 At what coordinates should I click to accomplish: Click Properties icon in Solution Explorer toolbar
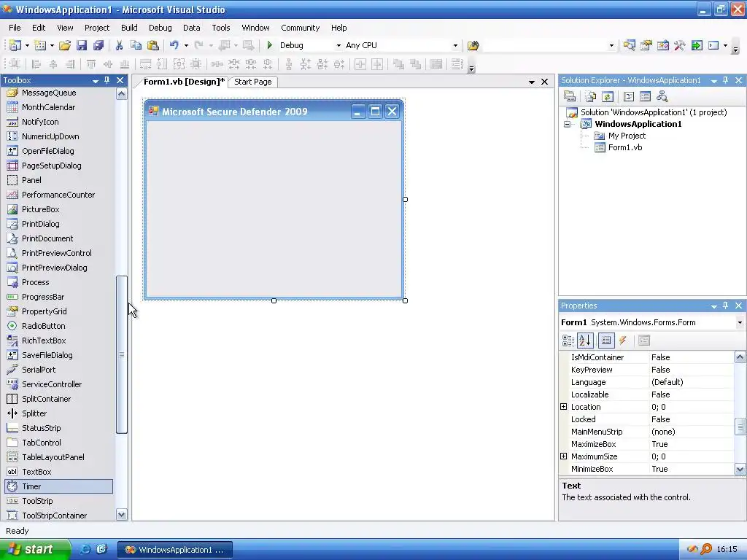click(x=570, y=97)
